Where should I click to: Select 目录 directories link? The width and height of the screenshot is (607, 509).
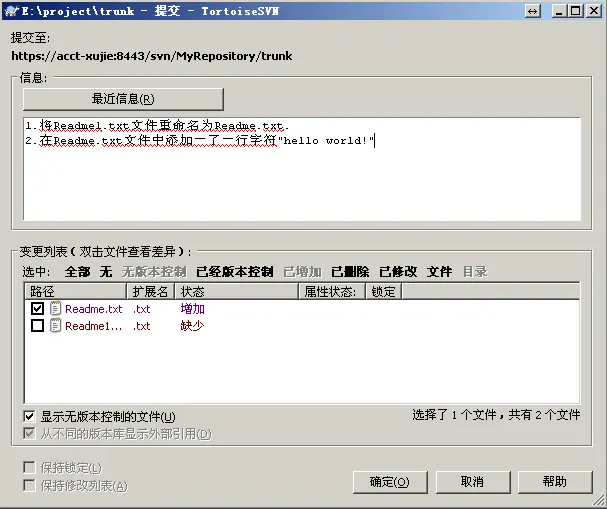tap(475, 272)
